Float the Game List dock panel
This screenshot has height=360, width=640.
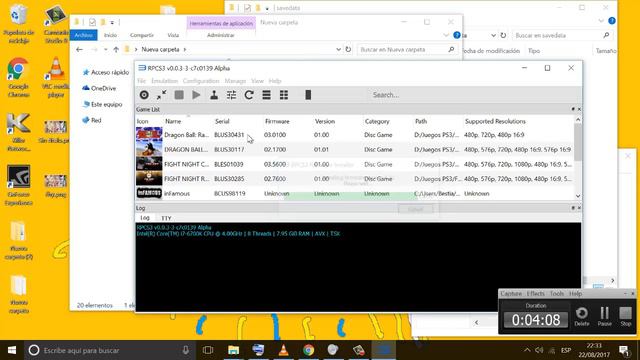pyautogui.click(x=573, y=109)
